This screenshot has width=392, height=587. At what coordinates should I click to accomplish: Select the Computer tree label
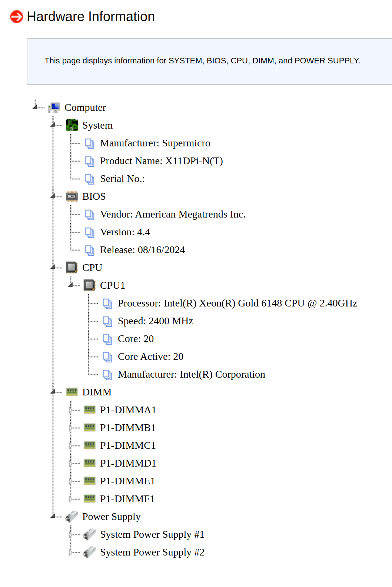tap(85, 107)
